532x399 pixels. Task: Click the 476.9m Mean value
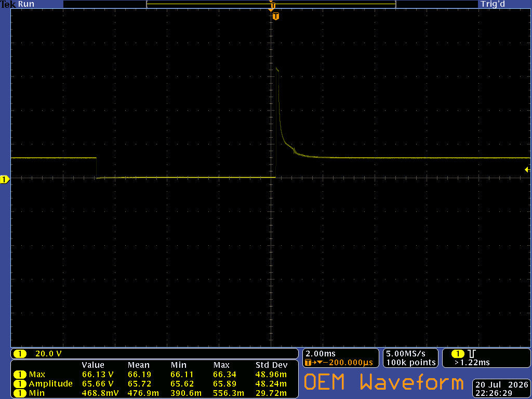pyautogui.click(x=143, y=393)
